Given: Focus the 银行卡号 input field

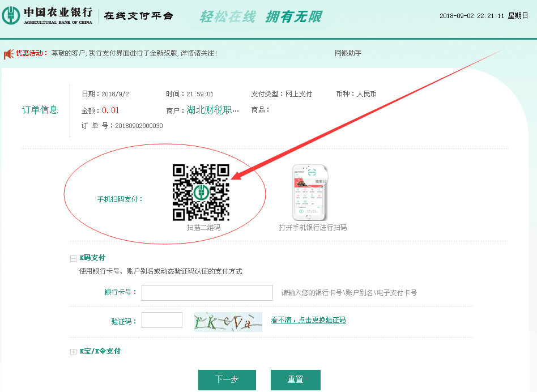Looking at the screenshot, I should (207, 293).
